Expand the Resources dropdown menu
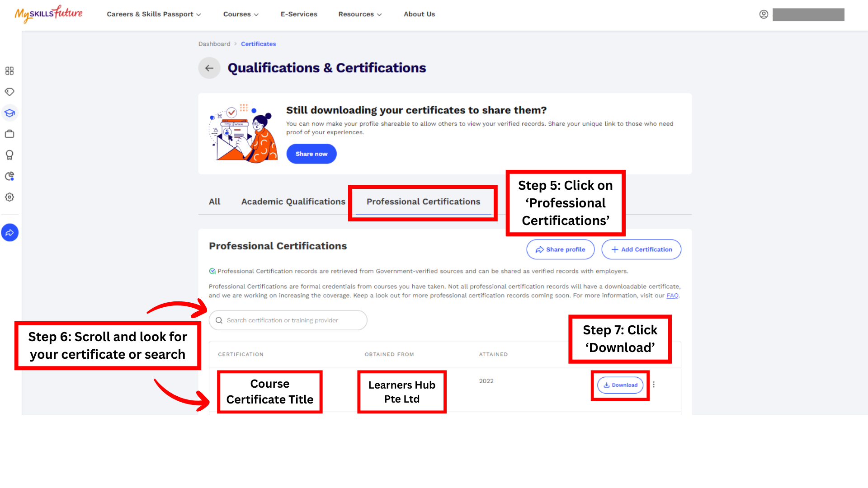This screenshot has width=868, height=488. [360, 14]
